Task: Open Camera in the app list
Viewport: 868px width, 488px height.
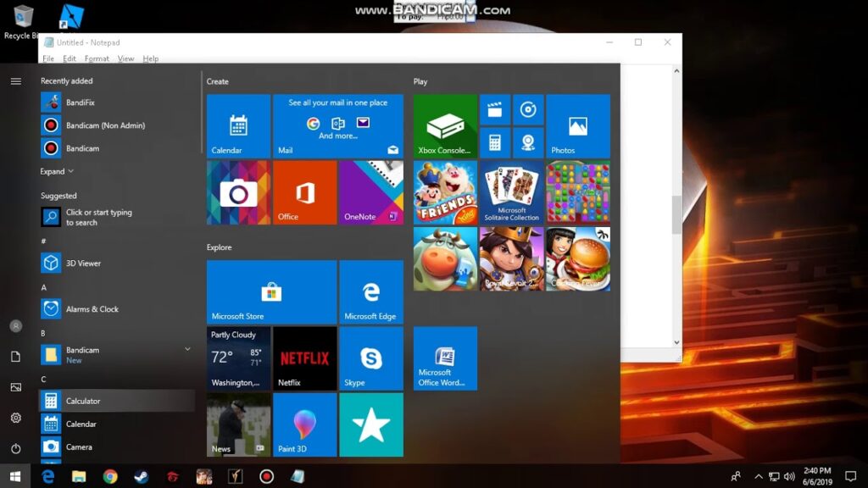Action: [116, 446]
